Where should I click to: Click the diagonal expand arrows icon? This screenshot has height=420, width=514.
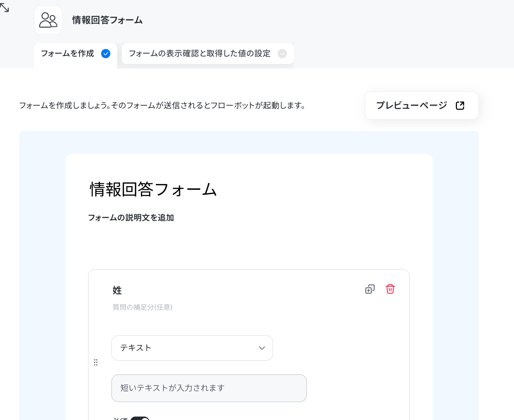coord(5,8)
